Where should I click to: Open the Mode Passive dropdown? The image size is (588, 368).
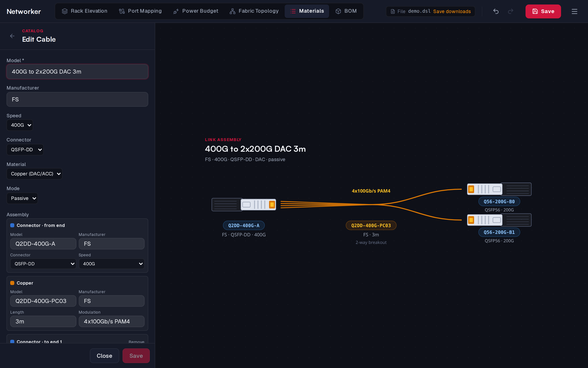pyautogui.click(x=22, y=198)
